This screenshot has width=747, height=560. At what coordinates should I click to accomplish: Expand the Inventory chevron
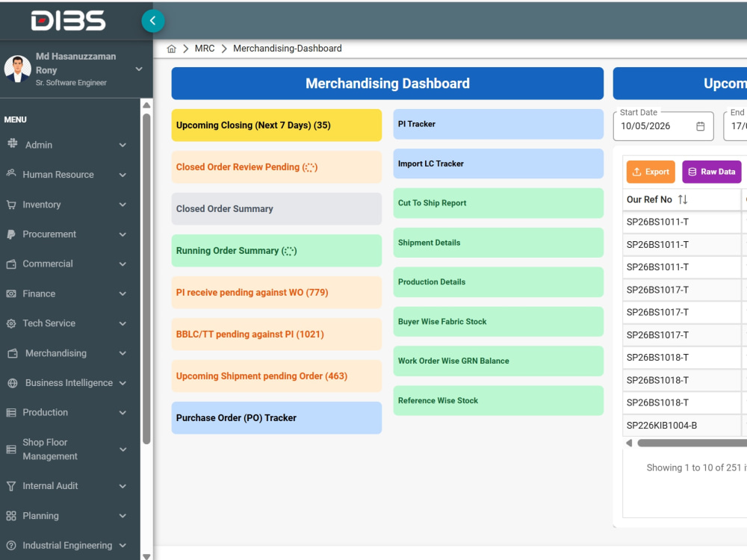click(123, 205)
